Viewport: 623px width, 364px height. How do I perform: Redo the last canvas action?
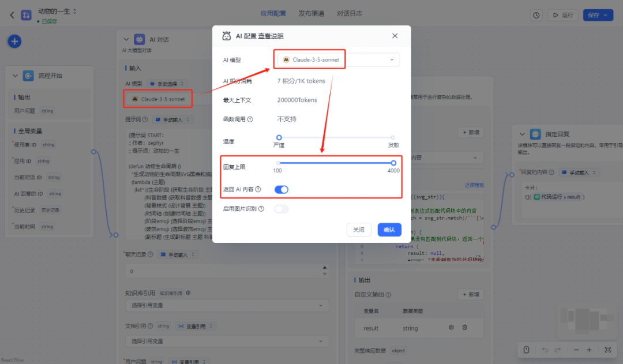click(558, 350)
